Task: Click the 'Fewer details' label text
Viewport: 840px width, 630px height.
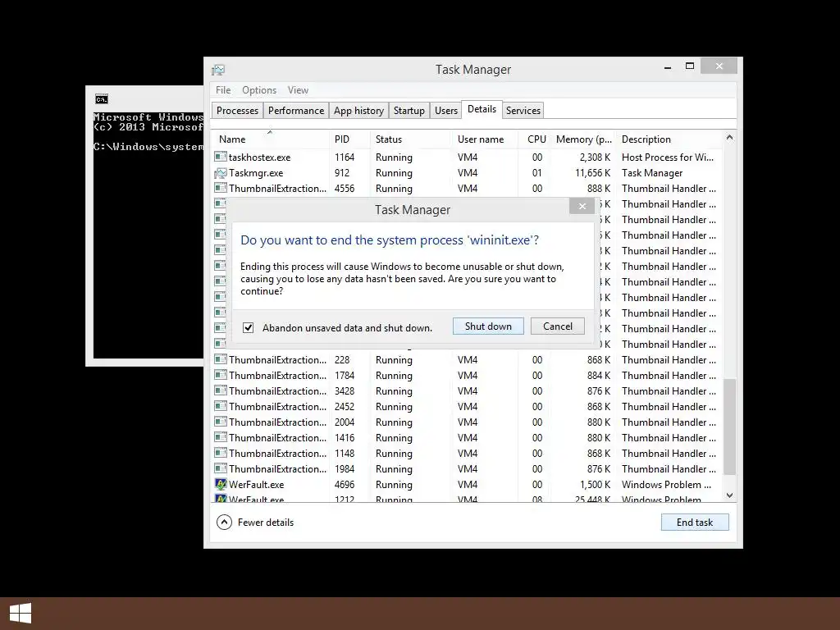Action: (266, 523)
